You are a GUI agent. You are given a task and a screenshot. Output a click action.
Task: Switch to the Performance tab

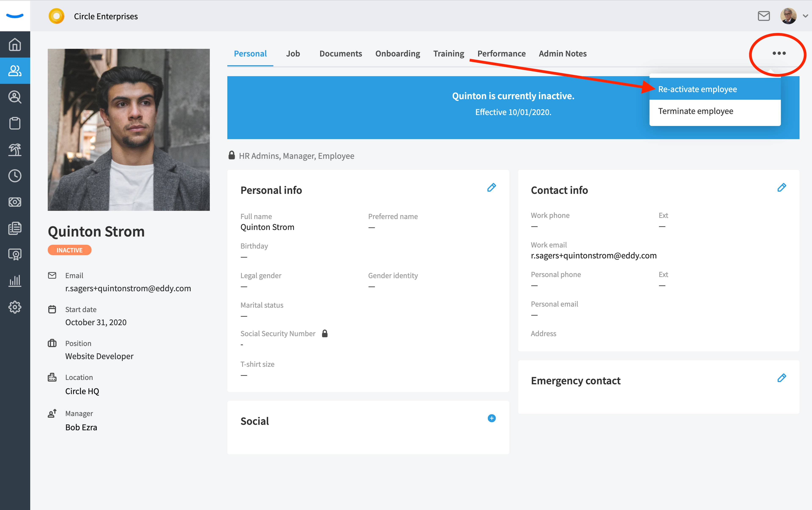501,54
